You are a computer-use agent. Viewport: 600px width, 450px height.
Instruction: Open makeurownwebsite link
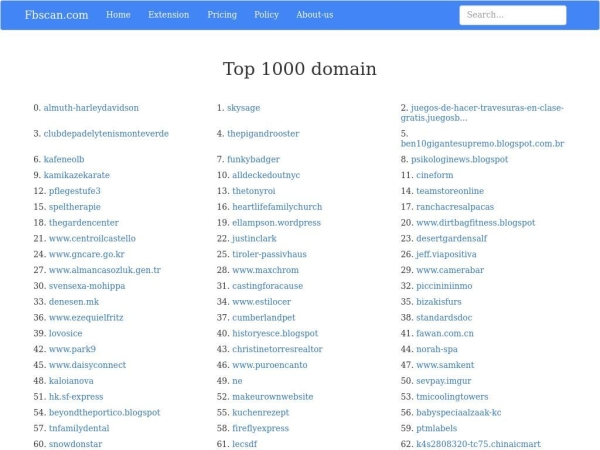pyautogui.click(x=273, y=397)
